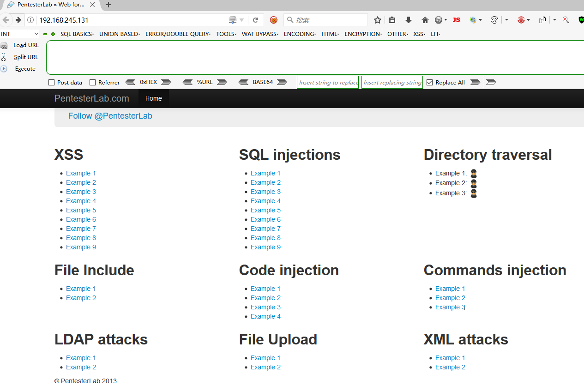Open the XSS menu in HackBar

(420, 34)
